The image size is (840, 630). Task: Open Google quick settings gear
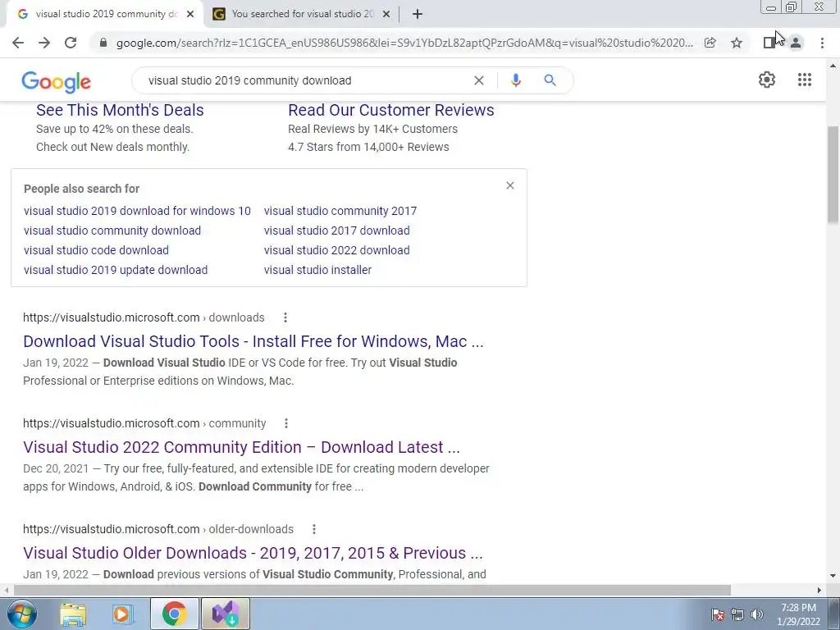(x=767, y=80)
